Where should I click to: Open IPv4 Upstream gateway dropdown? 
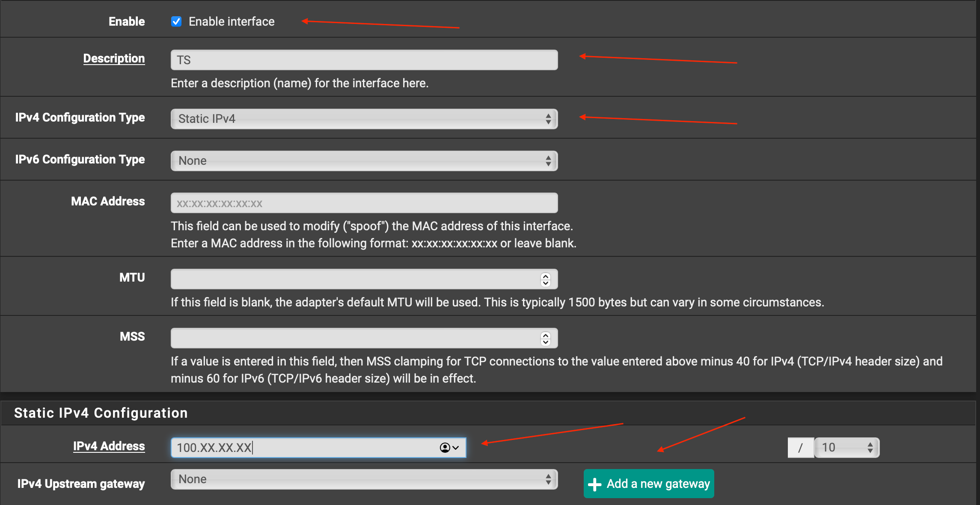(364, 479)
